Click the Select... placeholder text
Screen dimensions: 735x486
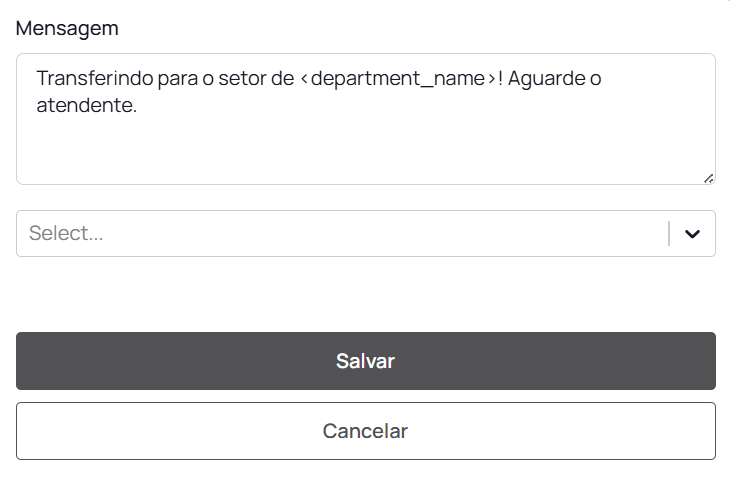click(66, 234)
